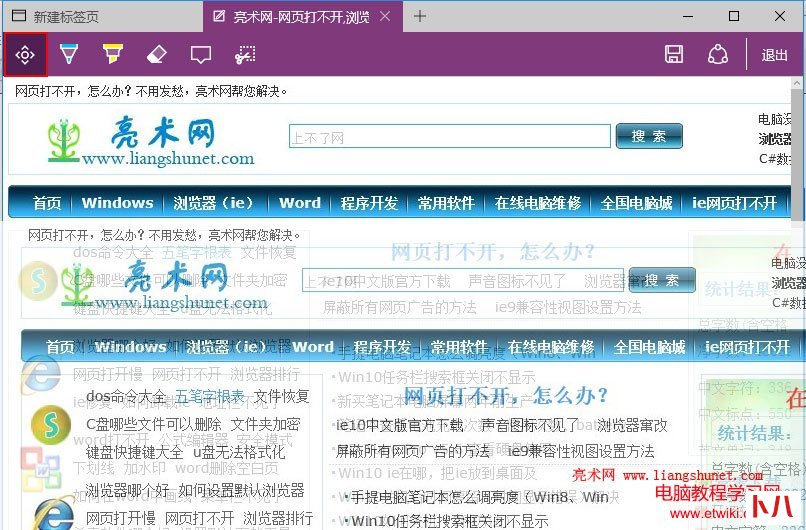Viewport: 806px width, 530px height.
Task: Switch to the 新建标签页 tab
Action: (x=103, y=16)
